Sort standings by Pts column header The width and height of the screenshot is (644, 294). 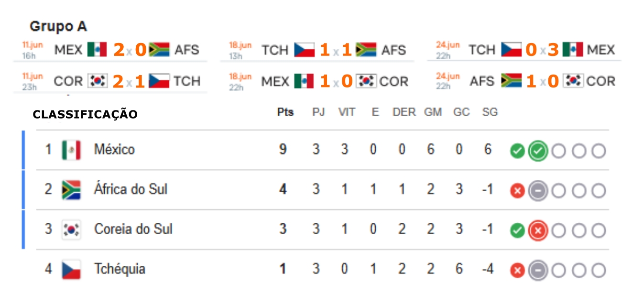[285, 112]
